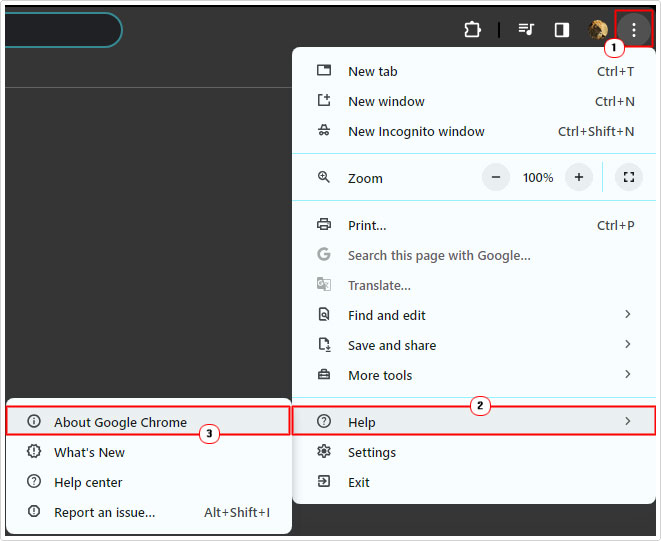Expand the Help submenu arrow

[x=628, y=421]
